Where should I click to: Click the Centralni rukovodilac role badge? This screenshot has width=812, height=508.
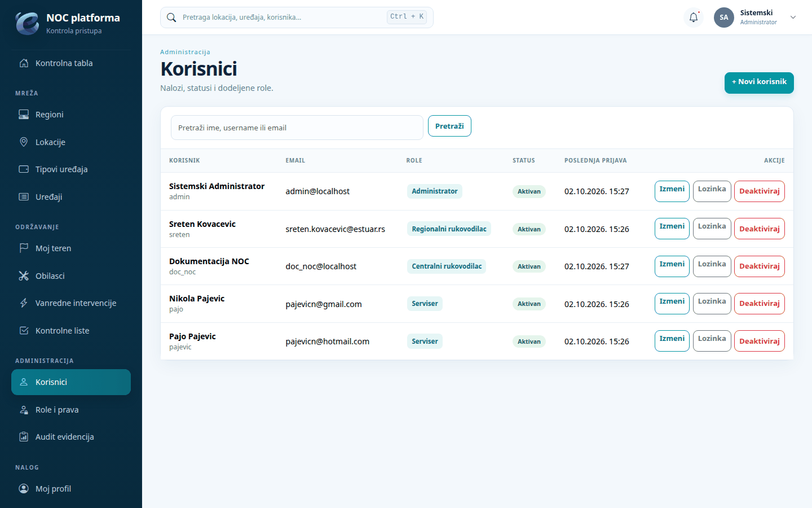click(447, 266)
